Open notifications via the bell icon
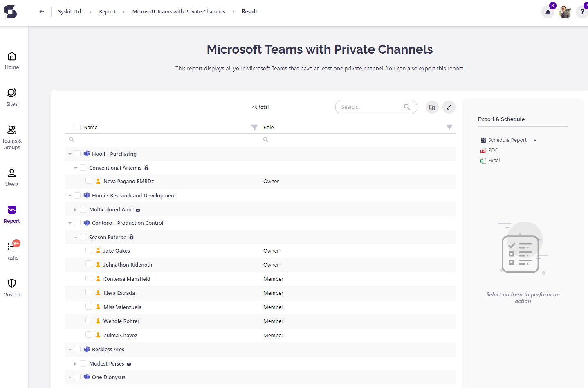The width and height of the screenshot is (588, 388). pyautogui.click(x=548, y=12)
